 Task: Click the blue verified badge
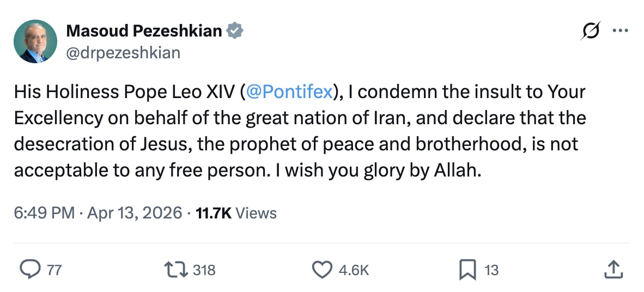pos(235,31)
